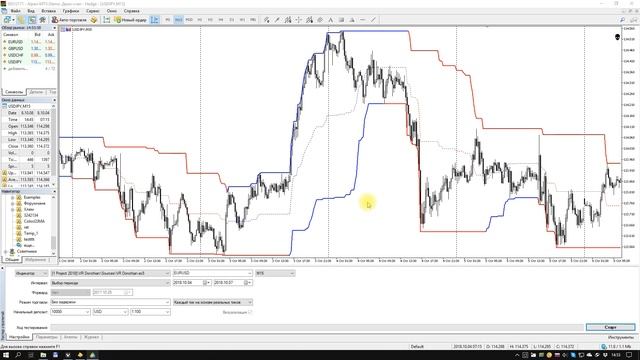The image size is (640, 360).
Task: Click the taskbar search magnifier icon
Action: click(x=18, y=355)
